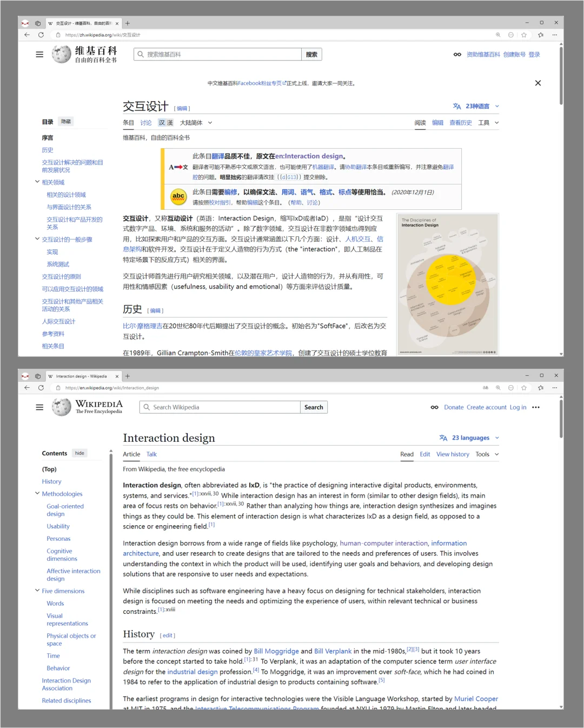Click the 讨论 tab

[146, 123]
